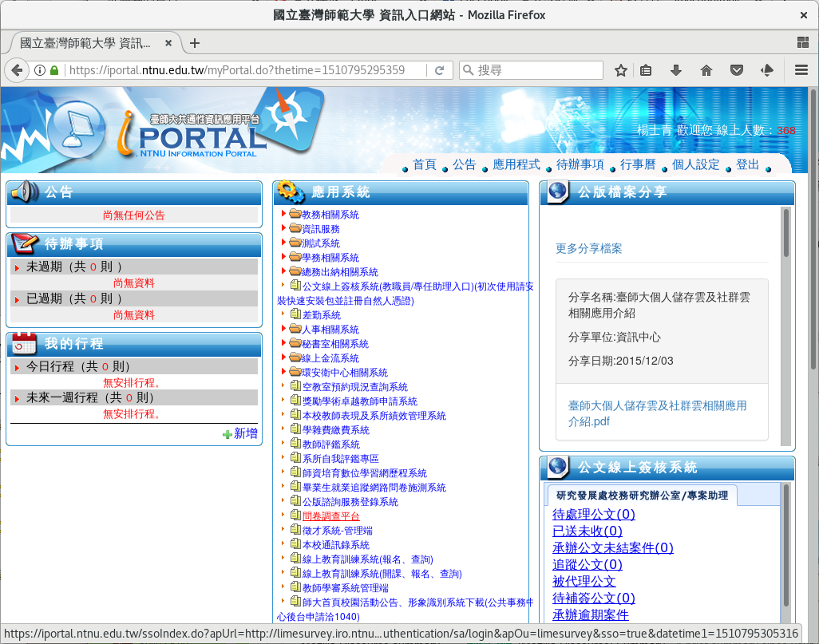Click the green padlock security icon
The width and height of the screenshot is (819, 644).
click(54, 70)
